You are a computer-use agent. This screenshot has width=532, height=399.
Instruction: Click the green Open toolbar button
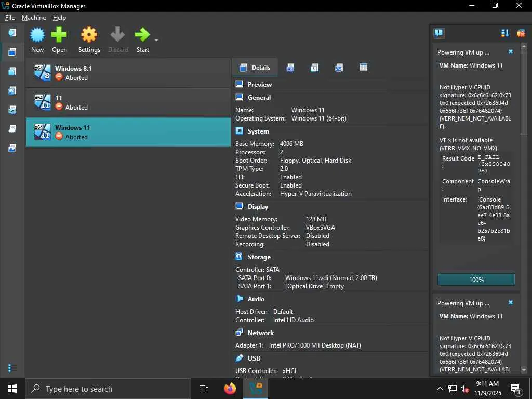pos(59,39)
